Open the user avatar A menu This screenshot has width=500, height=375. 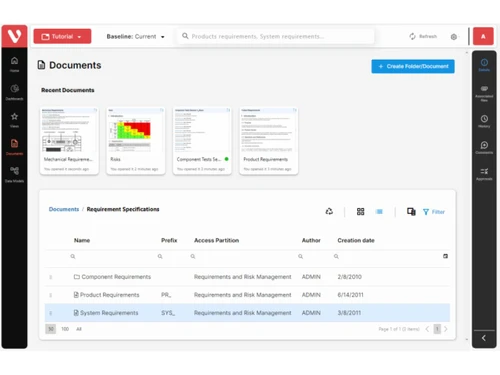483,36
